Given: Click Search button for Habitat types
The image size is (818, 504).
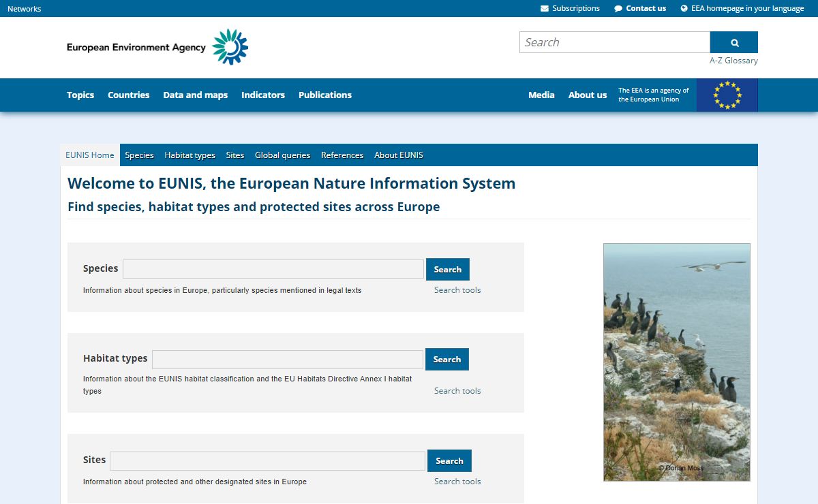Looking at the screenshot, I should coord(447,360).
